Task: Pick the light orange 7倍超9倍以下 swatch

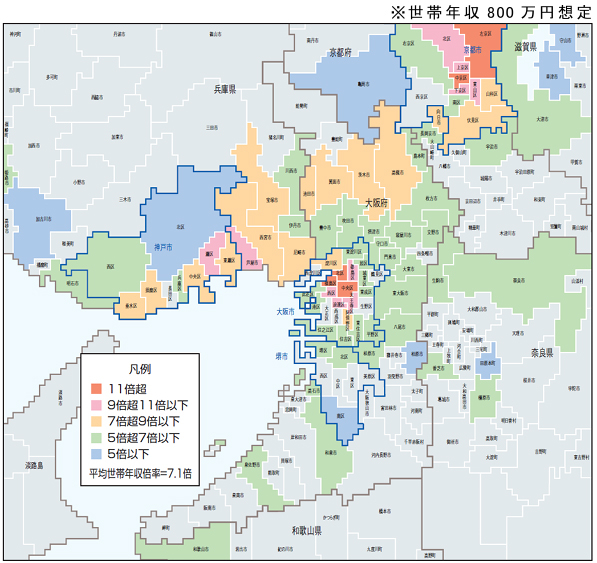Action: point(96,421)
